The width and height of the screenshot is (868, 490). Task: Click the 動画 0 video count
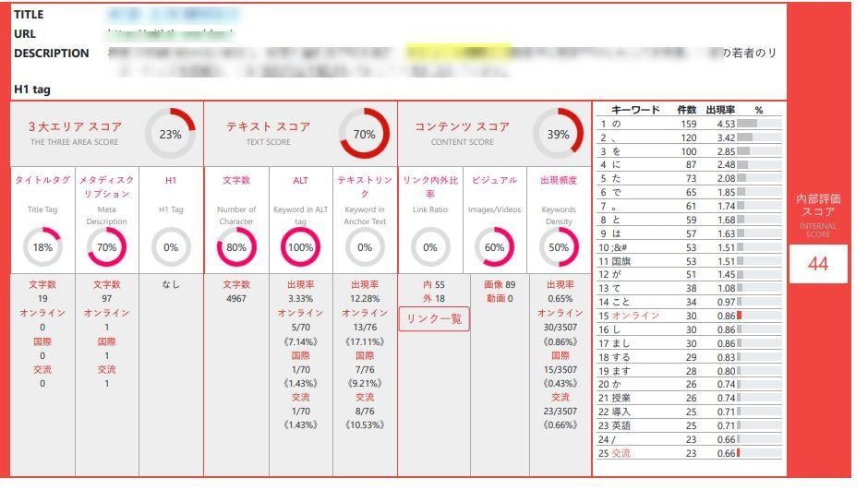coord(500,299)
